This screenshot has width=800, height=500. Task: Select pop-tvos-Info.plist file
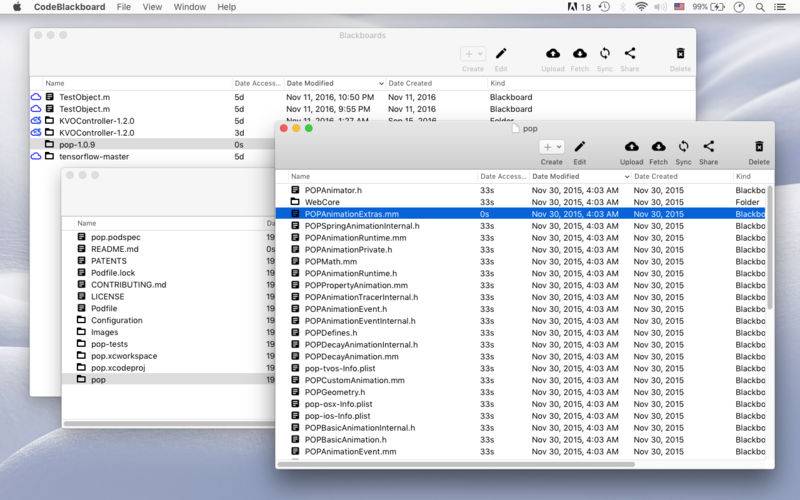point(340,368)
